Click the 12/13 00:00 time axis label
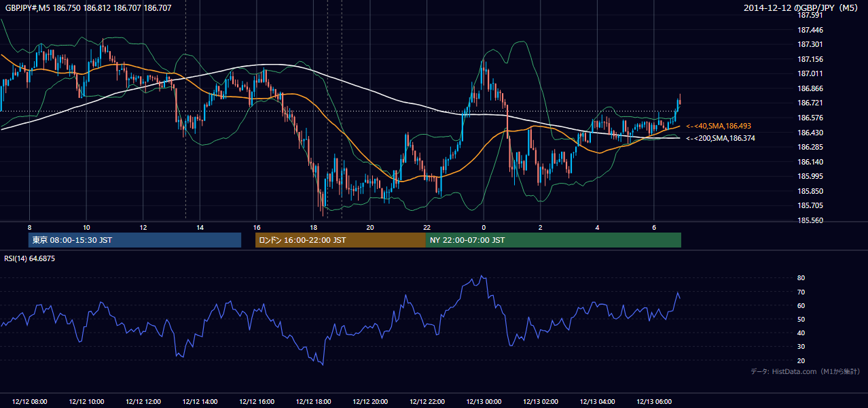Viewport: 868px width, 408px height. (x=484, y=402)
